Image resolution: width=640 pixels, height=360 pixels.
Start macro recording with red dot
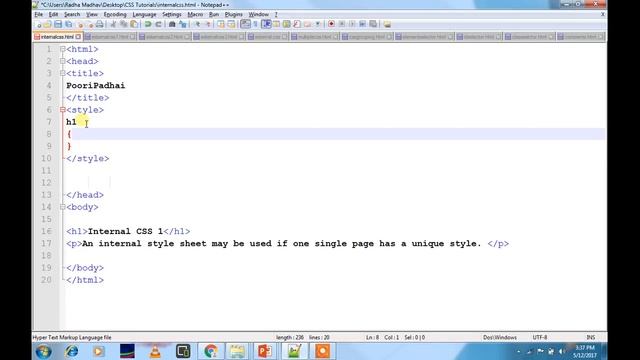tap(331, 24)
